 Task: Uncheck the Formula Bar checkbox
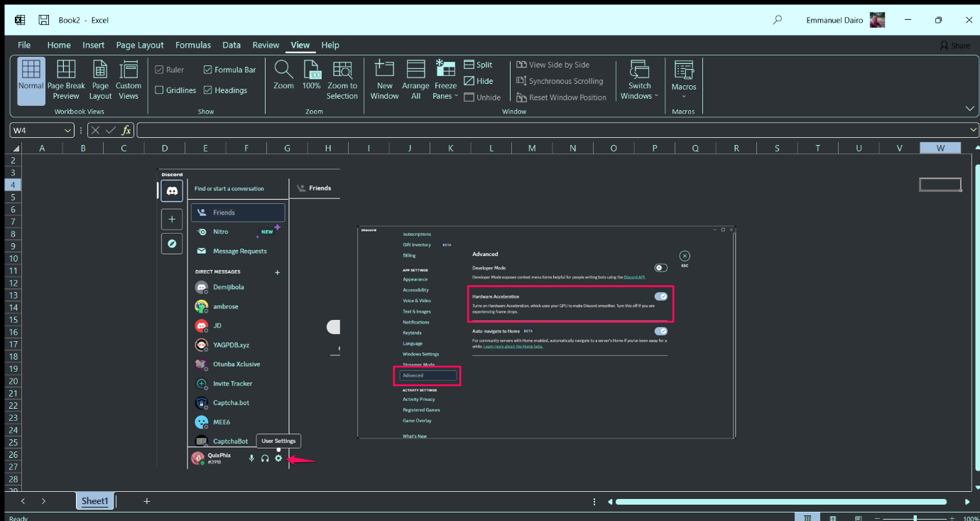tap(208, 70)
